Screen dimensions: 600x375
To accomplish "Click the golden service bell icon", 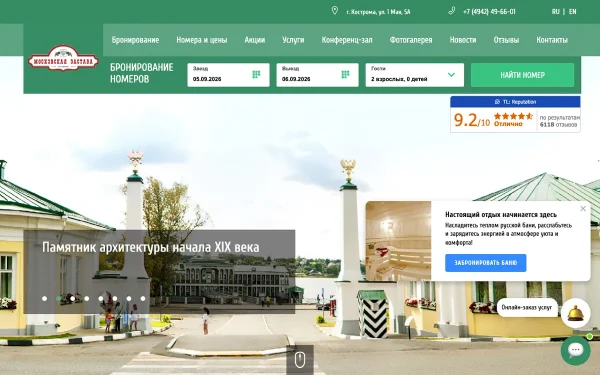I will (576, 313).
